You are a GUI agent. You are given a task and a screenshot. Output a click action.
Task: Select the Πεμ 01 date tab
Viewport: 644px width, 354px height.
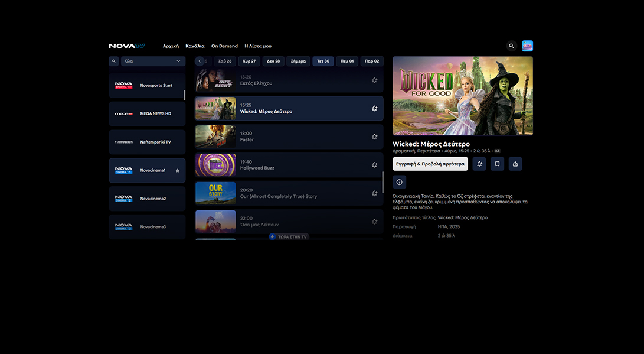(x=347, y=61)
